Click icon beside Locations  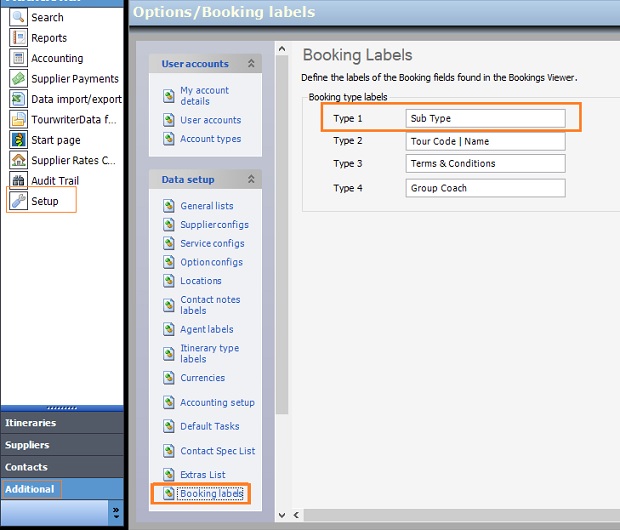pyautogui.click(x=169, y=280)
